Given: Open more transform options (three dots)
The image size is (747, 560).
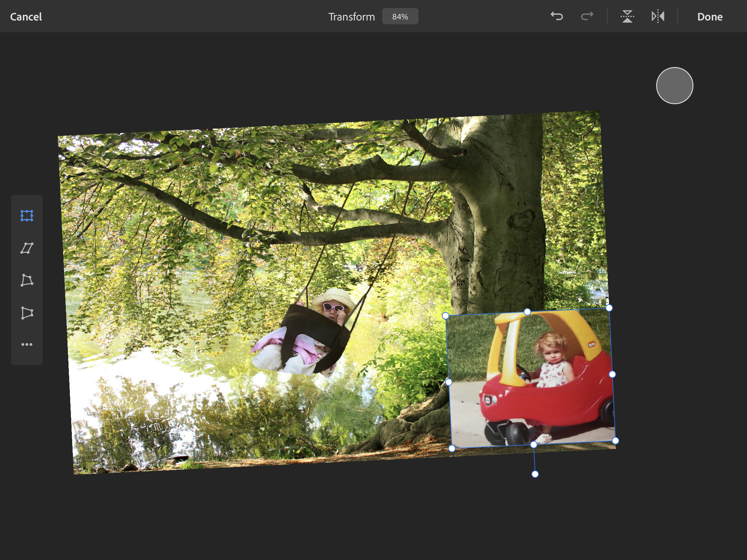Looking at the screenshot, I should point(27,345).
